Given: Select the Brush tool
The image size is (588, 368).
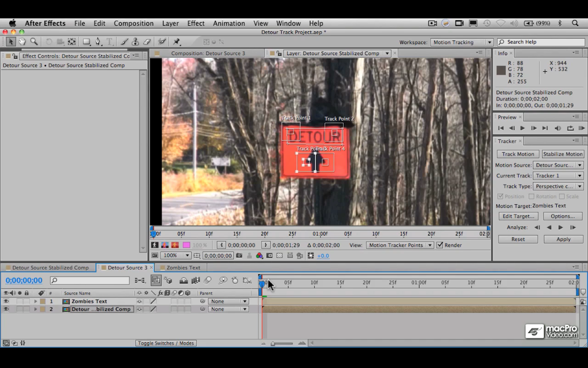Looking at the screenshot, I should point(124,42).
